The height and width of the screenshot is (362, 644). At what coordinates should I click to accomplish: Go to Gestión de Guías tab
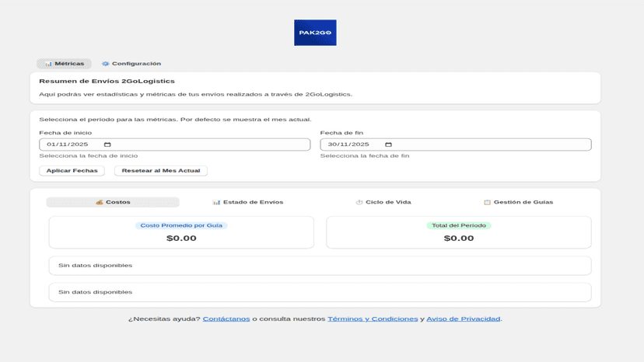click(518, 202)
